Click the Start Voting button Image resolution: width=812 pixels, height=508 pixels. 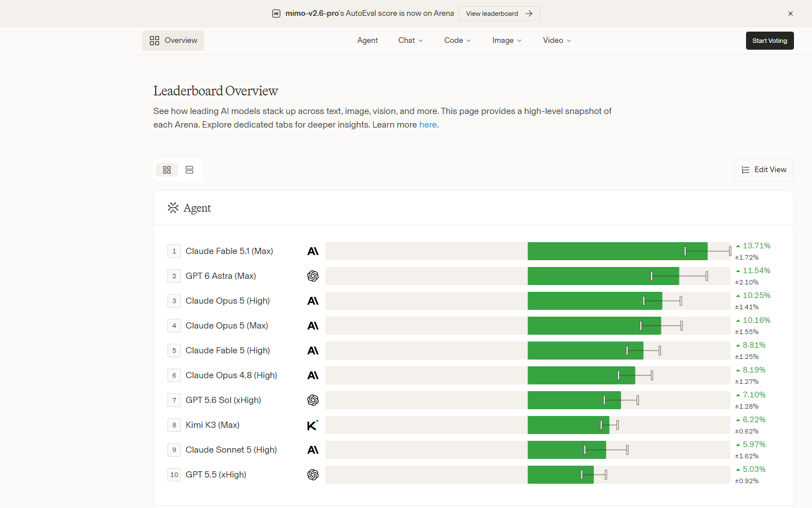[770, 41]
